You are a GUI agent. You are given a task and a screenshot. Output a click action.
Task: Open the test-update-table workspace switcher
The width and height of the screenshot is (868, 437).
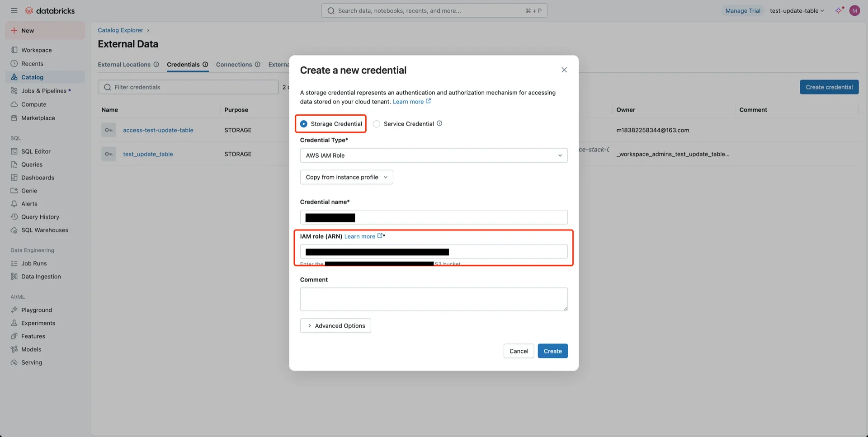(797, 11)
